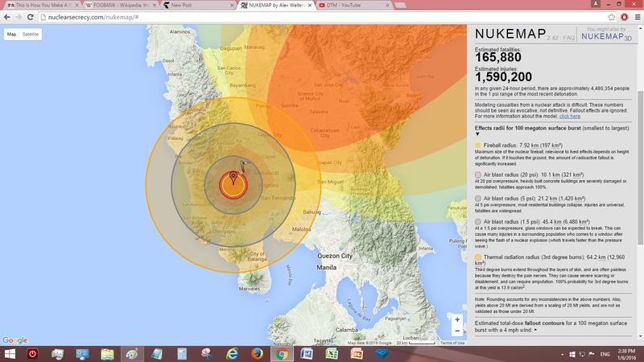
Task: Collapse the effects radii triangle expander
Action: point(477,134)
